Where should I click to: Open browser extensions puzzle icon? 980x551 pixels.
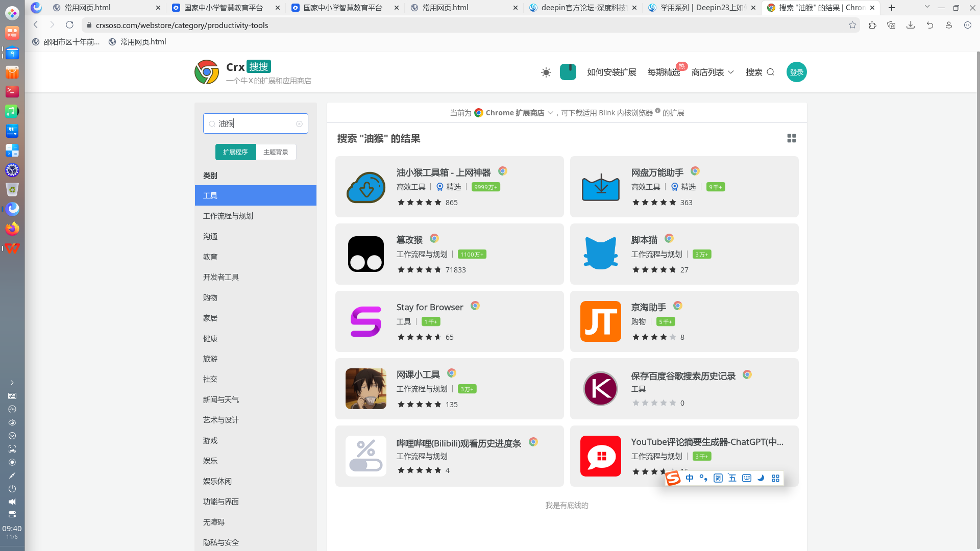(x=872, y=25)
